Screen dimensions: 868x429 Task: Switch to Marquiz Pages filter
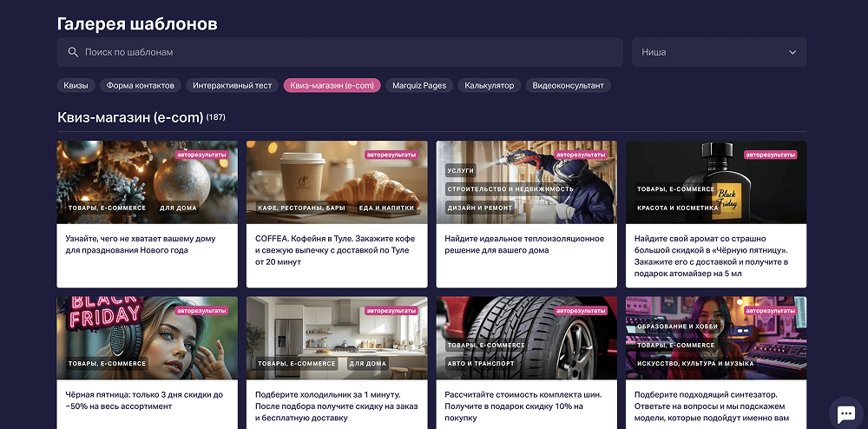pos(419,85)
